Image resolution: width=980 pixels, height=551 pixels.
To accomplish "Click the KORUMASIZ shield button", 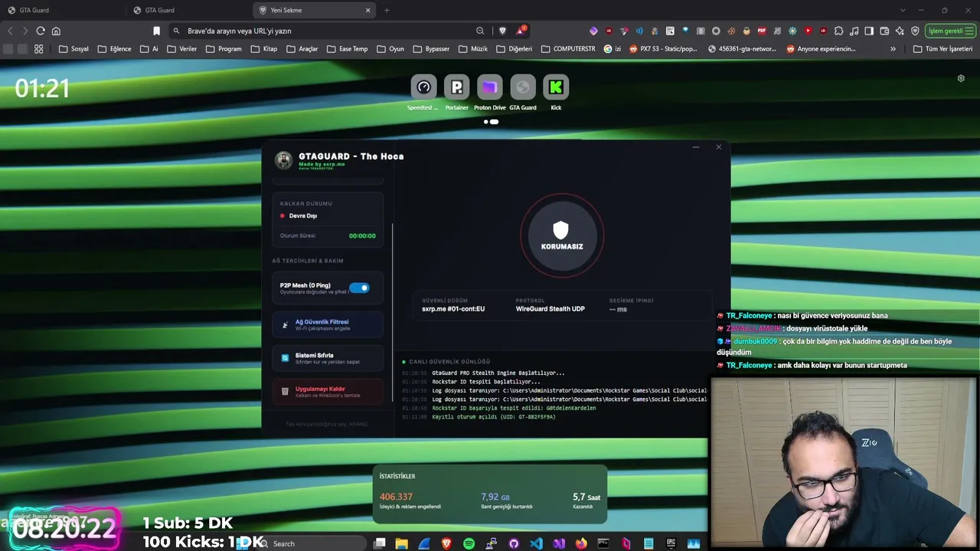I will (562, 236).
